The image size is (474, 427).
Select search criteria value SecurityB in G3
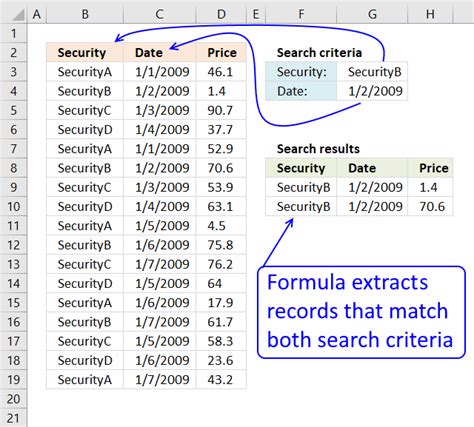pos(372,72)
